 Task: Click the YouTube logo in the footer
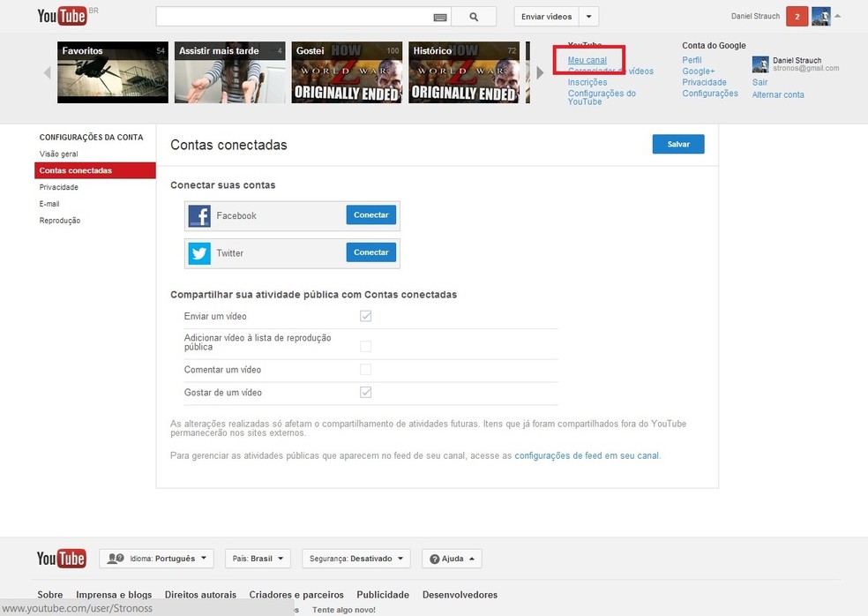point(61,559)
